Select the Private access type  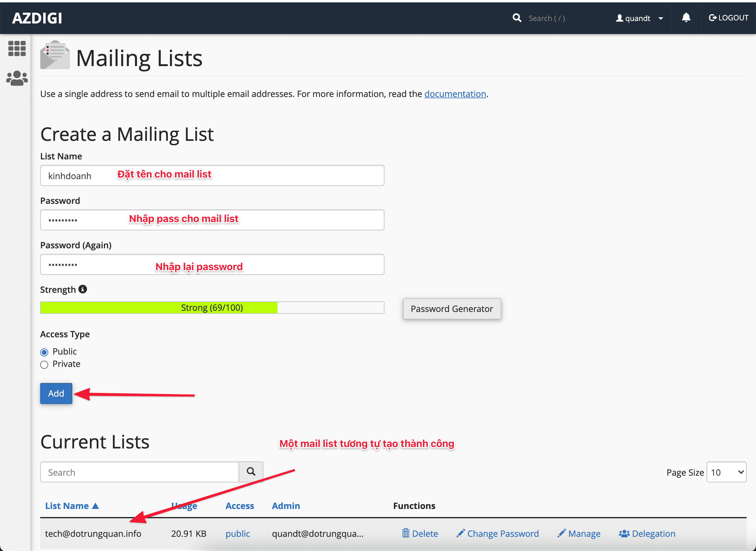click(x=44, y=364)
